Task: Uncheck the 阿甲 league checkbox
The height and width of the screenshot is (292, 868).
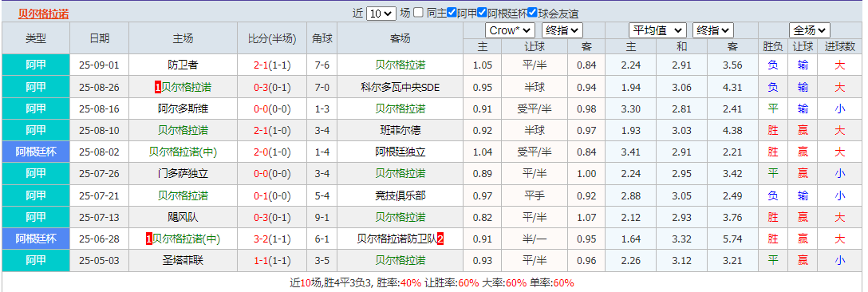Action: coord(452,13)
